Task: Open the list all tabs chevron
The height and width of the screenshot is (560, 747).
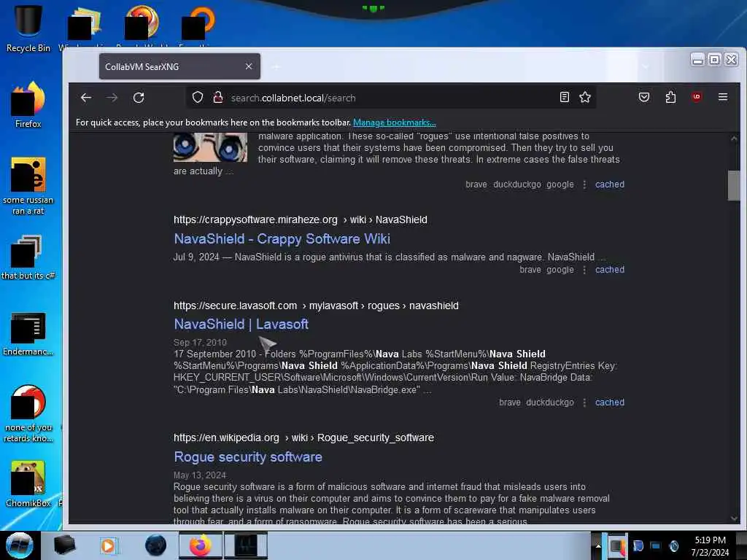Action: coord(646,66)
